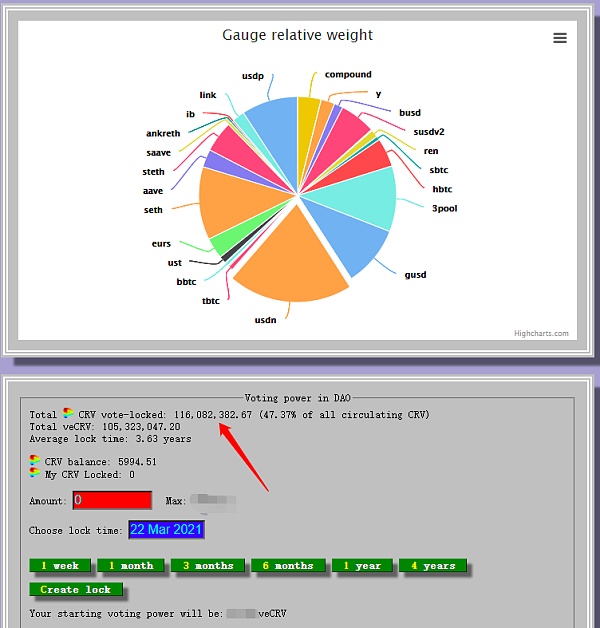600x628 pixels.
Task: Click the red Amount input field
Action: [111, 500]
